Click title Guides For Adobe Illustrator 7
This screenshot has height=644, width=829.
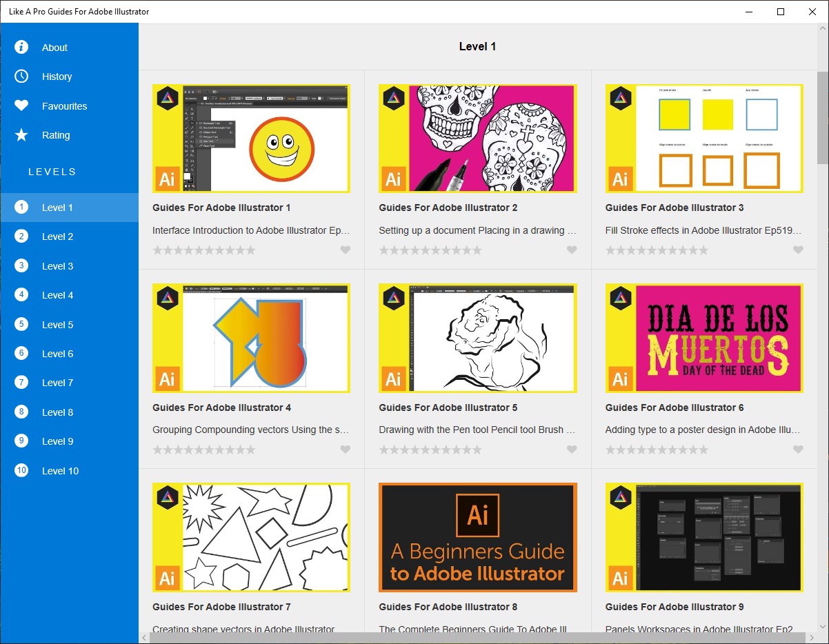coord(221,607)
